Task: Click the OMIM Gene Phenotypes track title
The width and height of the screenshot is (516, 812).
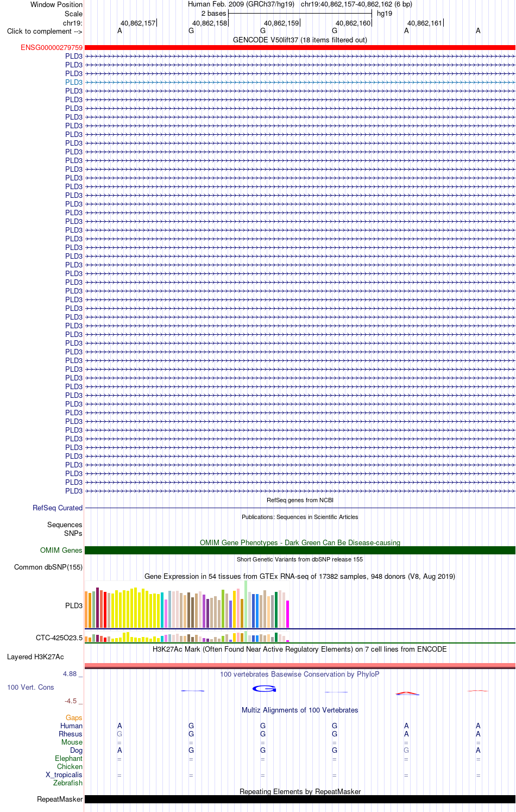Action: tap(300, 543)
